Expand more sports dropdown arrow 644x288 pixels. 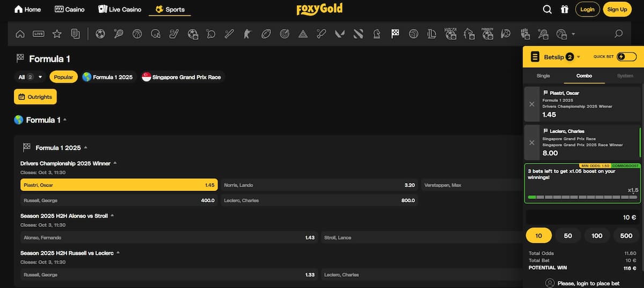(573, 34)
